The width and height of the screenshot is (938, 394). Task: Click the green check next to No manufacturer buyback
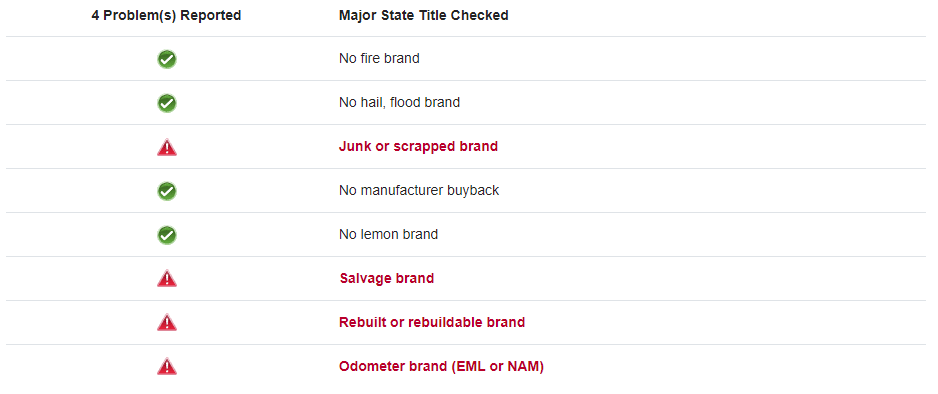pyautogui.click(x=166, y=191)
